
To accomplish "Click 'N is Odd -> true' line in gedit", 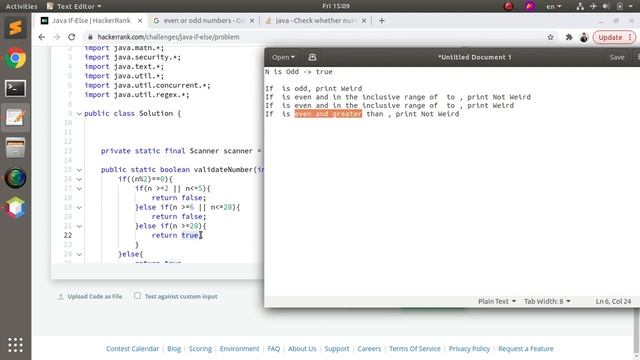I will click(x=299, y=72).
